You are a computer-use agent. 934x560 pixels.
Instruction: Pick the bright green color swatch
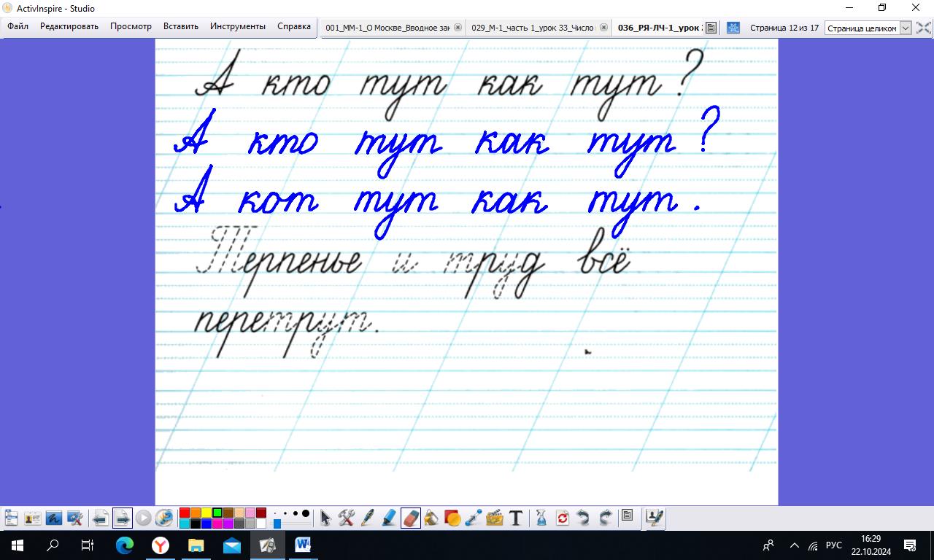217,513
